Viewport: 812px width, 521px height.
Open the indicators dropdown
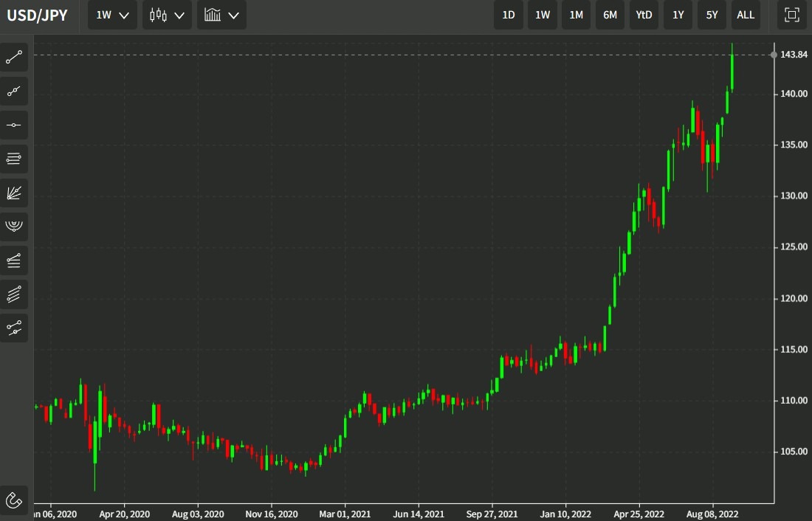pos(221,15)
